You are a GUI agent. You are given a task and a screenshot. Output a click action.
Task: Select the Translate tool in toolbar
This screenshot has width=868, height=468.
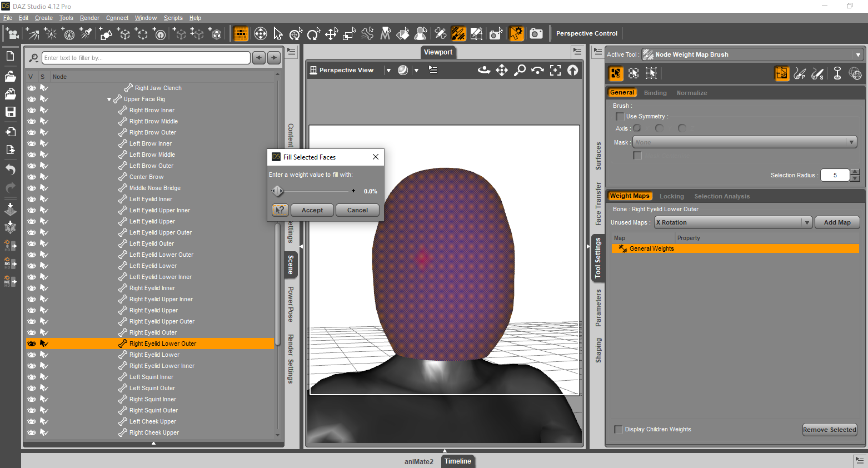[331, 34]
